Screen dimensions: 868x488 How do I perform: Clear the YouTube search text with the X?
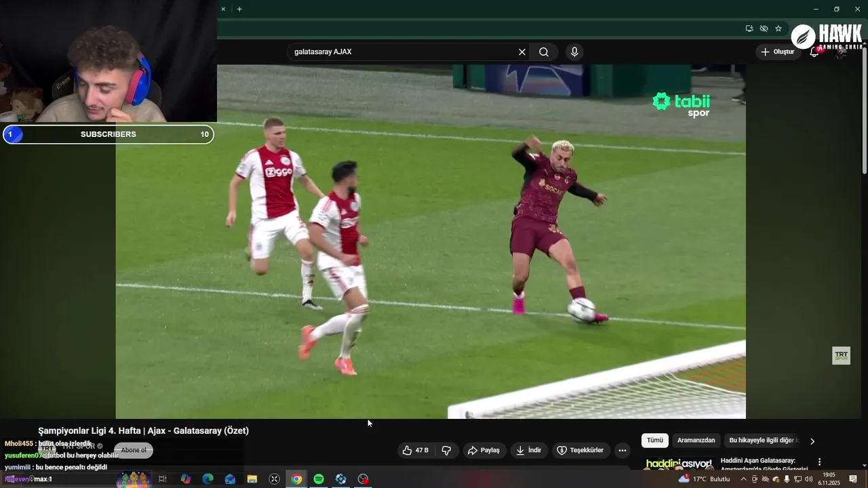[522, 52]
